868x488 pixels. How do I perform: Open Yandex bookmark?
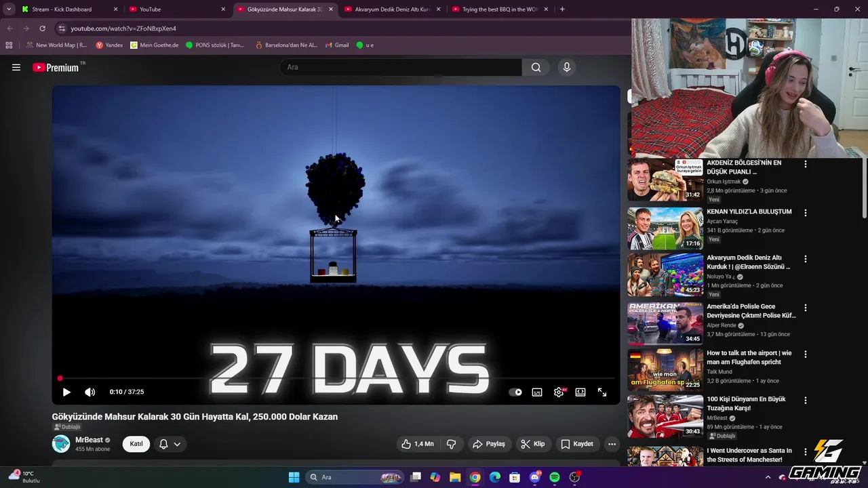point(109,45)
